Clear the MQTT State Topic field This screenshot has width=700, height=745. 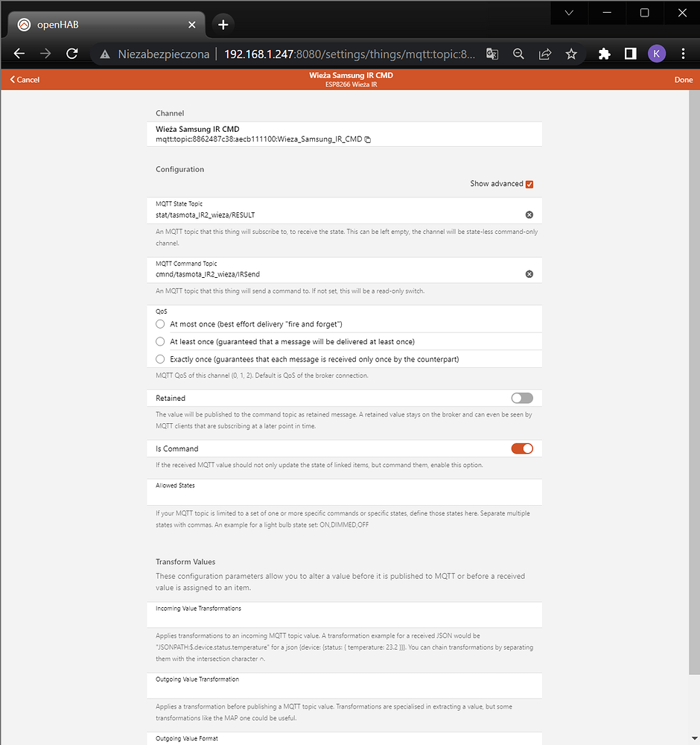529,214
